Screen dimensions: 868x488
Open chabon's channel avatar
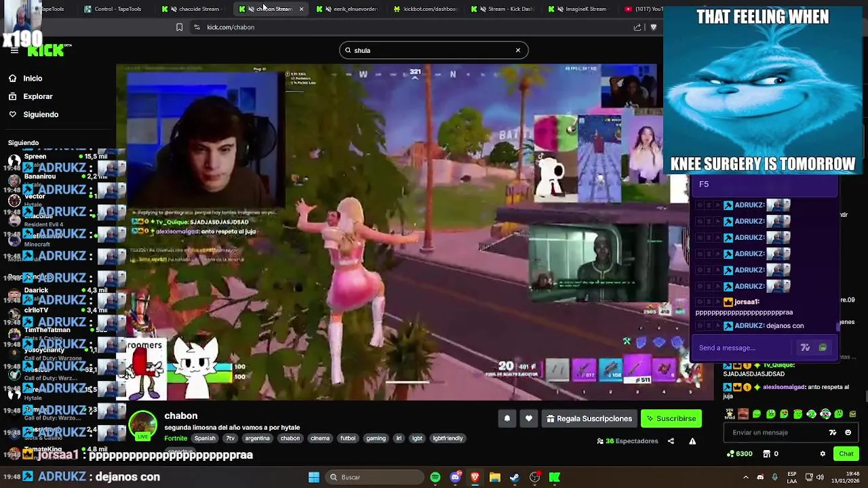tap(142, 426)
